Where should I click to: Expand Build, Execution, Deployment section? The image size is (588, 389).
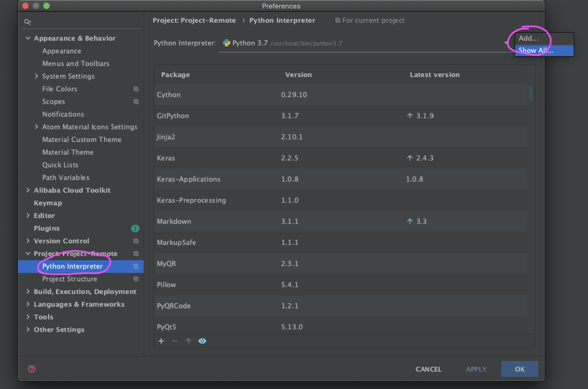point(28,291)
